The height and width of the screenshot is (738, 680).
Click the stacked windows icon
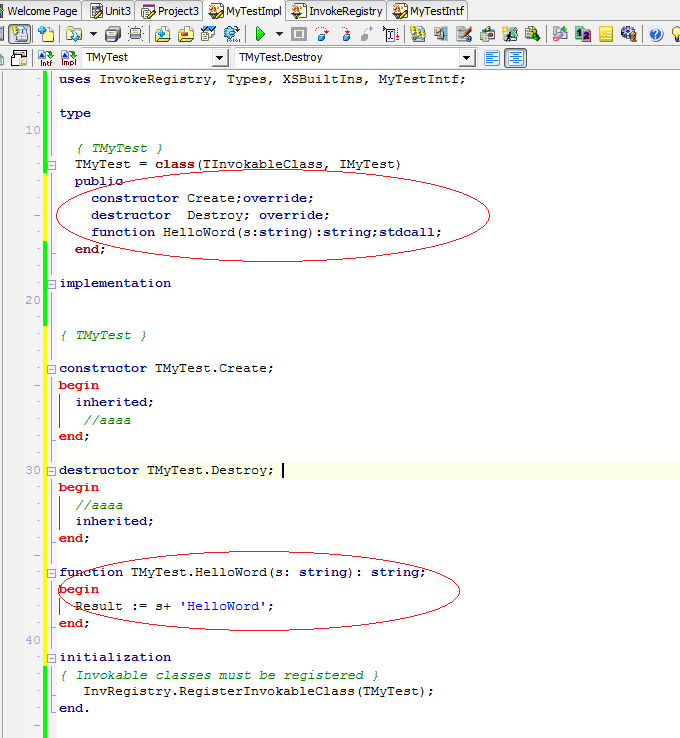441,34
